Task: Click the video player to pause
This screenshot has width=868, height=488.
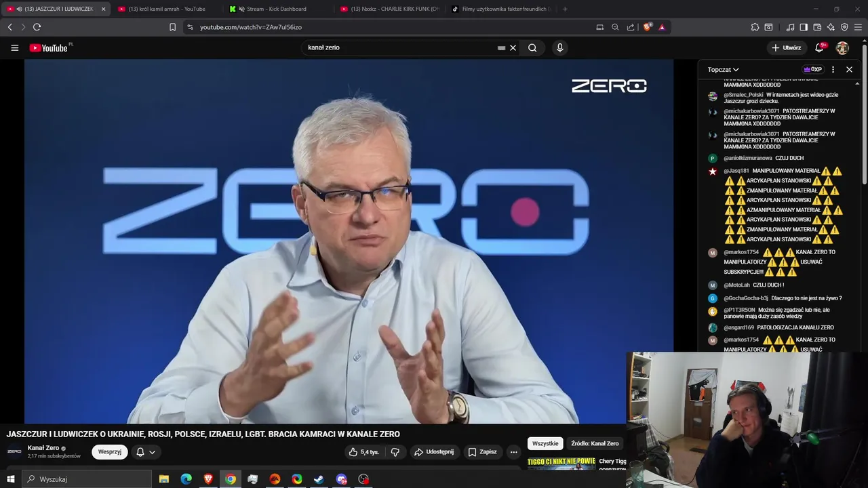Action: pyautogui.click(x=349, y=241)
